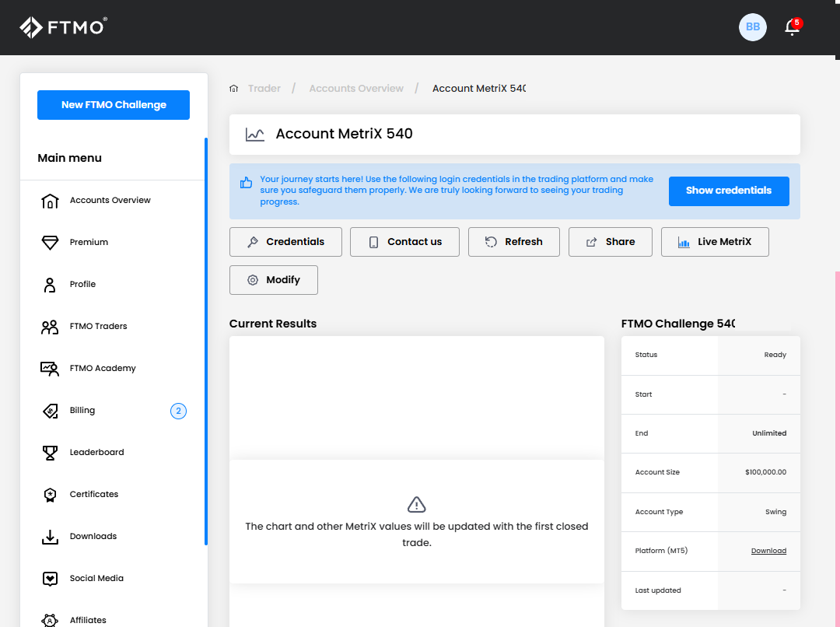Click Billing badge showing 2

pos(178,411)
